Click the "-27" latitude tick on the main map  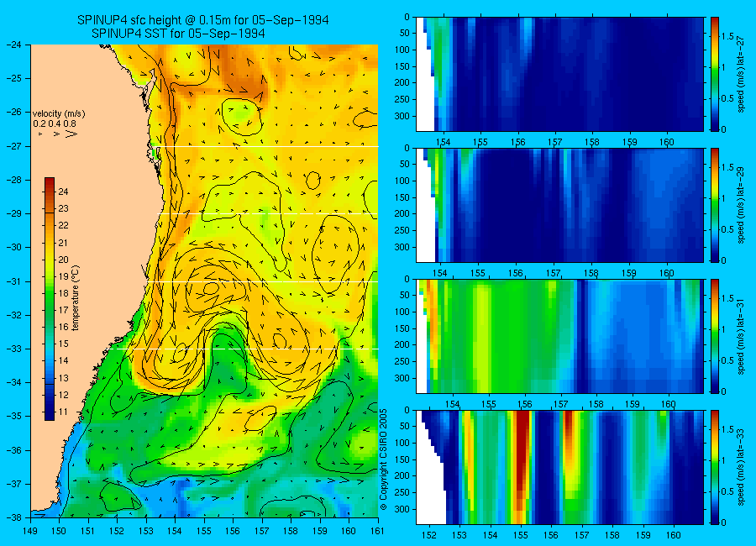13,146
